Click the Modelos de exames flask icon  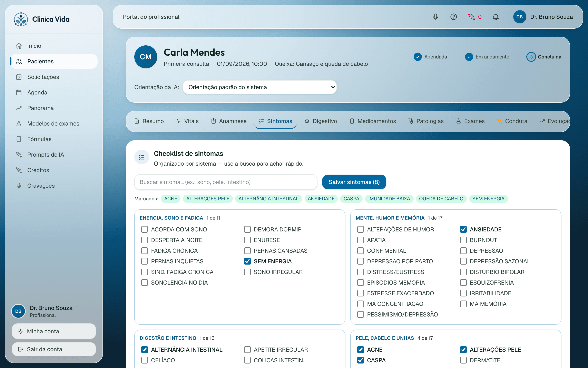[x=19, y=123]
